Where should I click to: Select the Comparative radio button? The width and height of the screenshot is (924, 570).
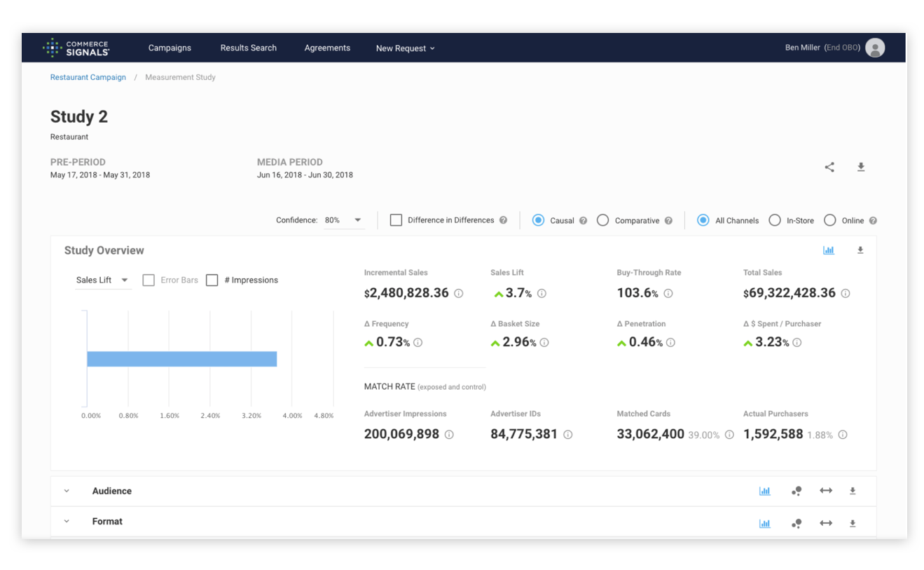point(602,220)
